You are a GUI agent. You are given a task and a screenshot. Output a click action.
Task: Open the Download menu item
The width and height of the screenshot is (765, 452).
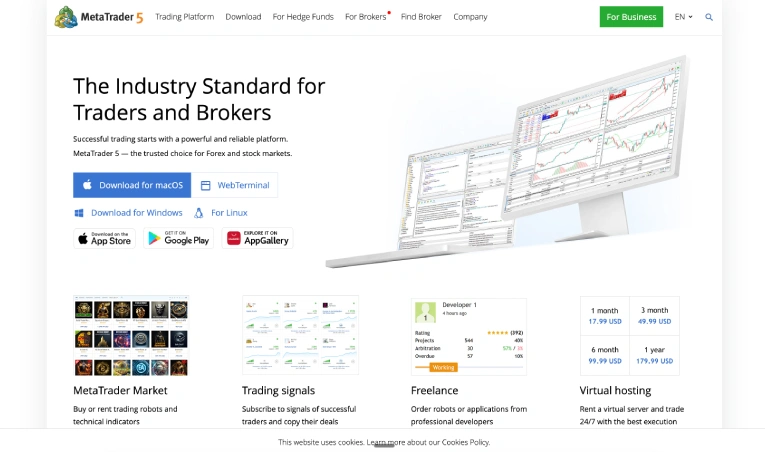(x=243, y=17)
